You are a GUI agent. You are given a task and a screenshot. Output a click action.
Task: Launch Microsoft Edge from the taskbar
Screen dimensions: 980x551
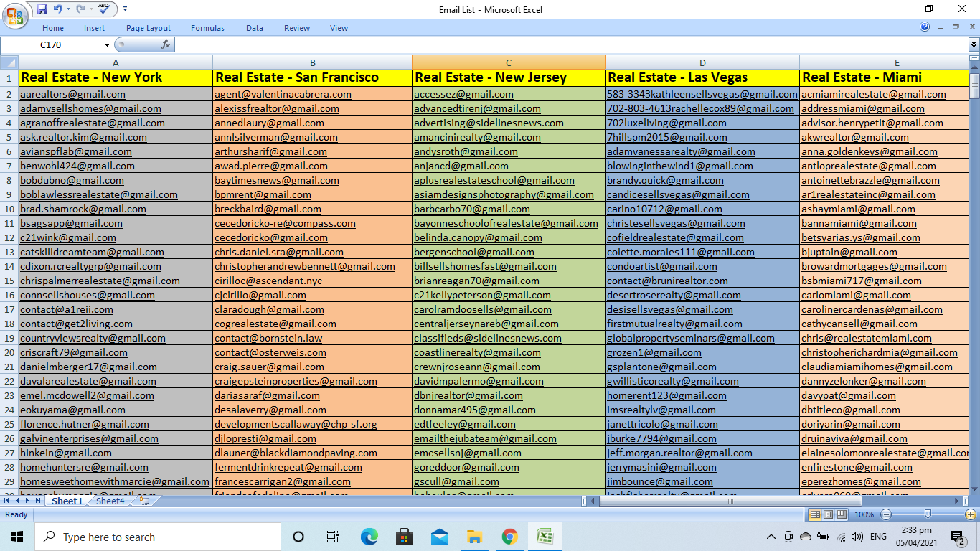click(x=369, y=537)
